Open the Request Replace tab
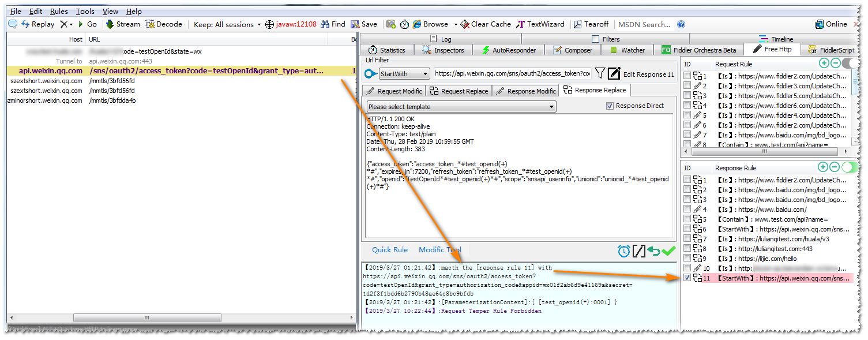Screen dimensions: 868x340 click(x=459, y=91)
